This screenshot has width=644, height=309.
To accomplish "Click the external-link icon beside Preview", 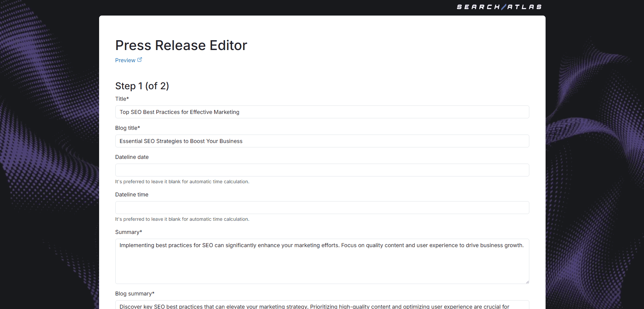I will (140, 60).
